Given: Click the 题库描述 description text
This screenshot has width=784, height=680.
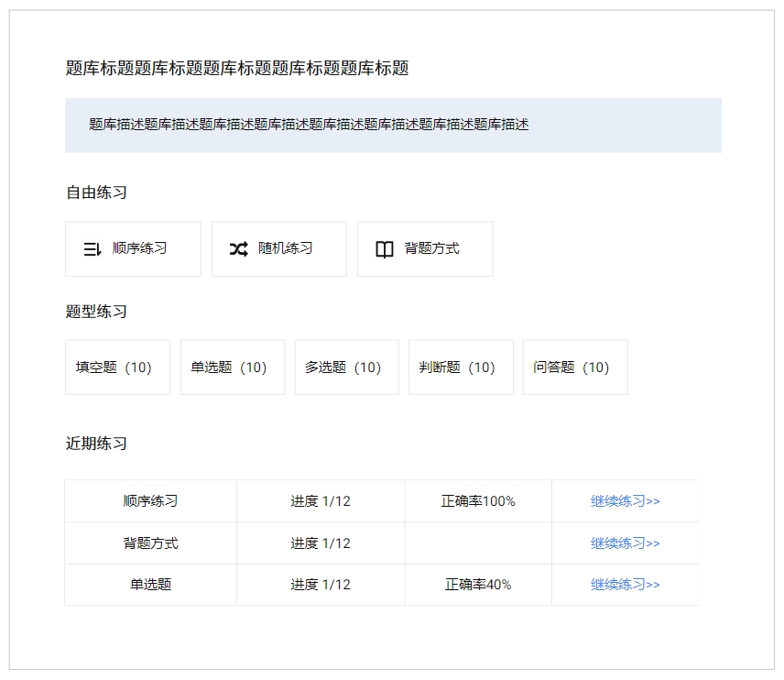Looking at the screenshot, I should pos(309,124).
